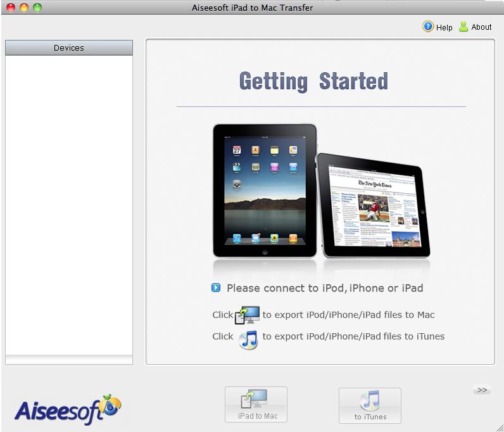The height and width of the screenshot is (432, 504).
Task: Open the About text link
Action: [x=481, y=27]
